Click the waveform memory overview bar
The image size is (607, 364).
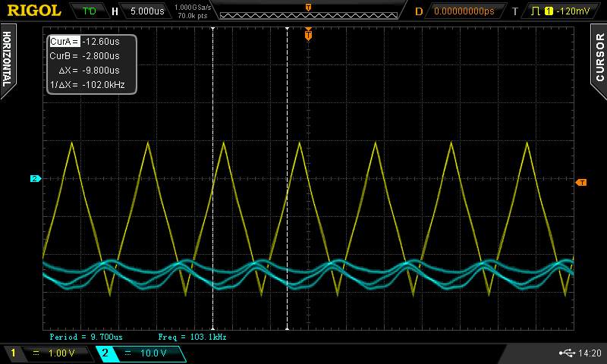[307, 13]
